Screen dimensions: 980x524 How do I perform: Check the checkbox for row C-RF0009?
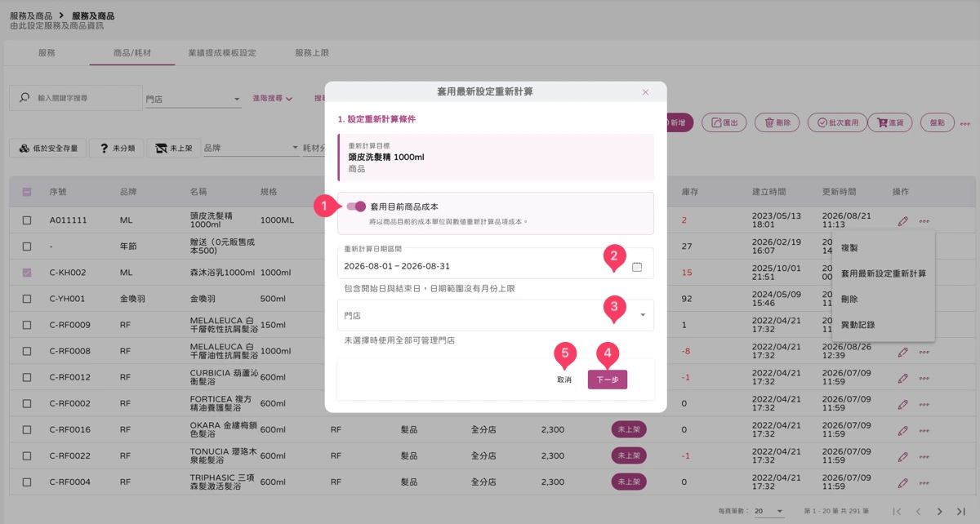[x=27, y=325]
